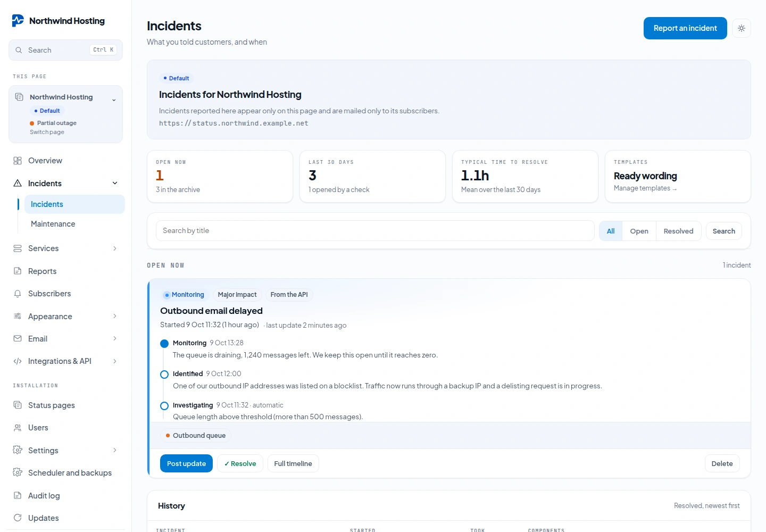Focus the Search by title field
Viewport: 766px width, 532px height.
375,231
